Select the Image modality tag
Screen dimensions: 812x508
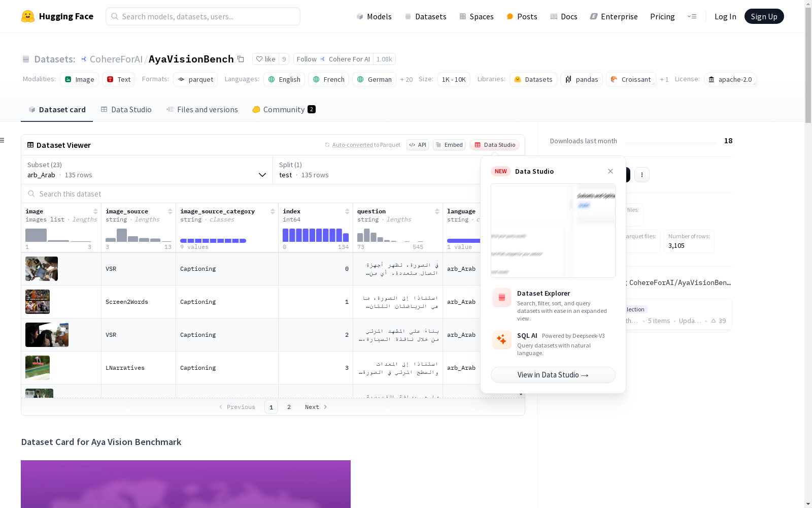click(x=80, y=79)
